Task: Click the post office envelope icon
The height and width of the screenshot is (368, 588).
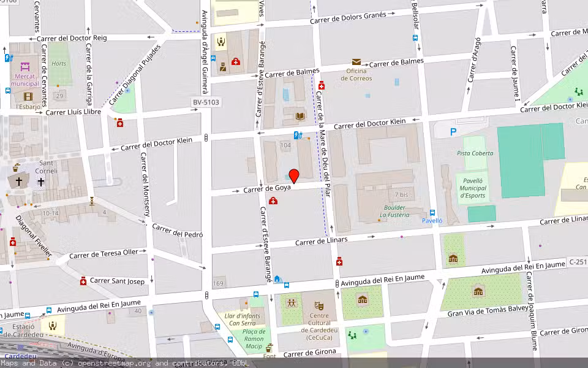Action: (x=356, y=62)
